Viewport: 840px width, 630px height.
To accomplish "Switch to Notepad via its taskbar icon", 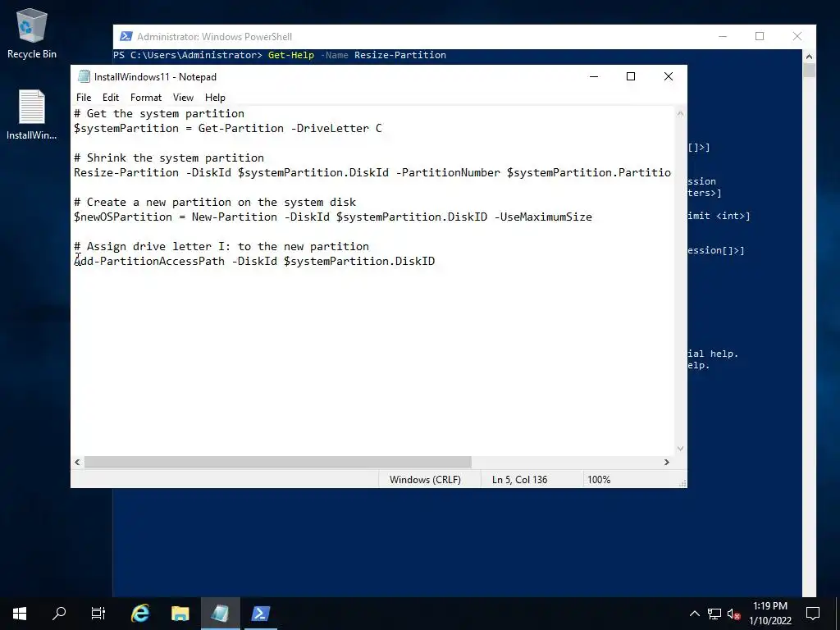I will 220,614.
